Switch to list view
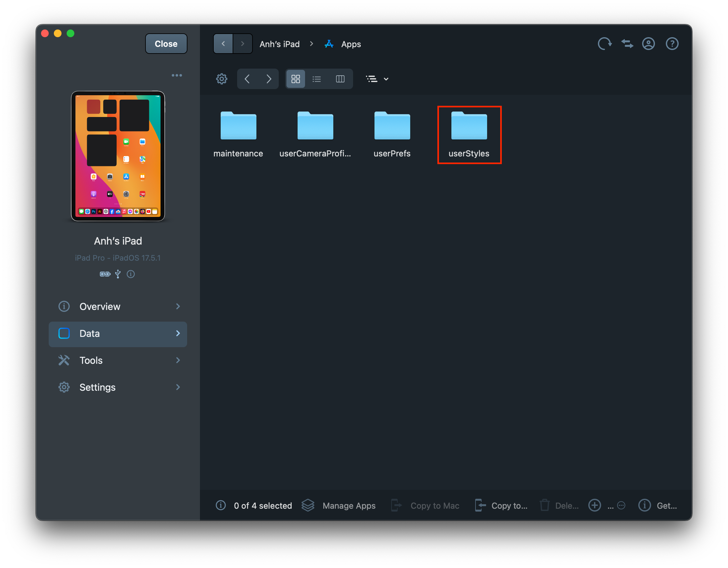 tap(317, 79)
